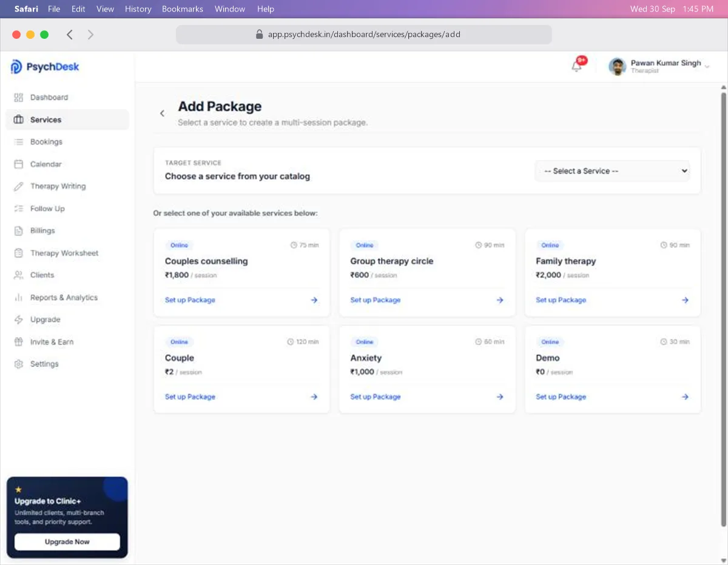Click the Safari app menu

[x=26, y=9]
